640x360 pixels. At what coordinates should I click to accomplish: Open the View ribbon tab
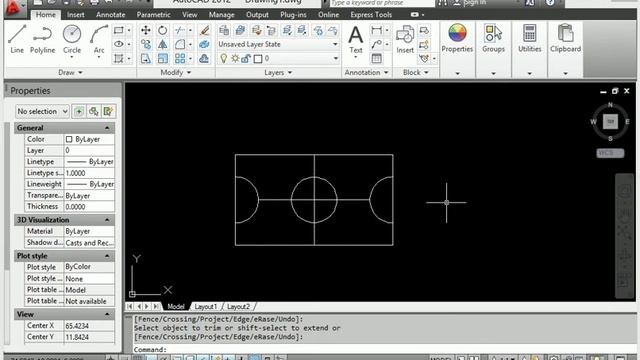point(189,15)
